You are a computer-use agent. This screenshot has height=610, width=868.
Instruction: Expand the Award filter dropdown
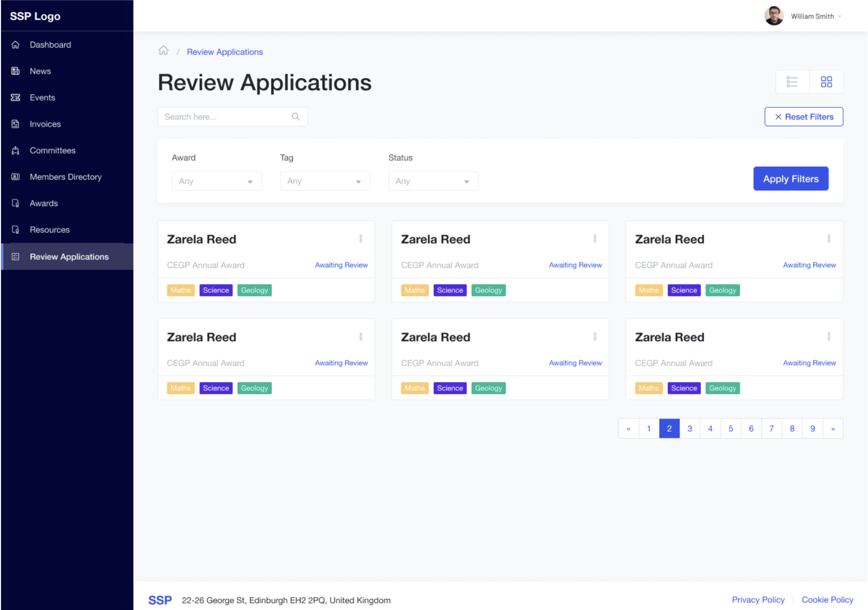pyautogui.click(x=216, y=181)
